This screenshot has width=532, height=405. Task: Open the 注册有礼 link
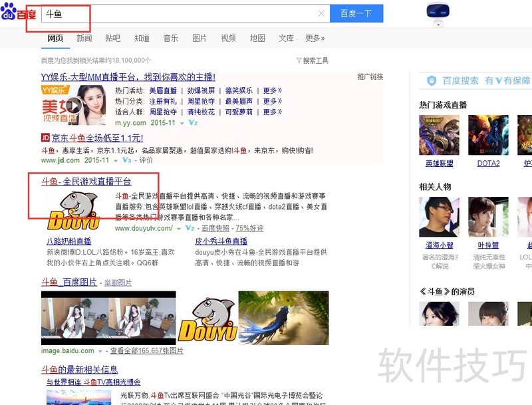tap(163, 101)
